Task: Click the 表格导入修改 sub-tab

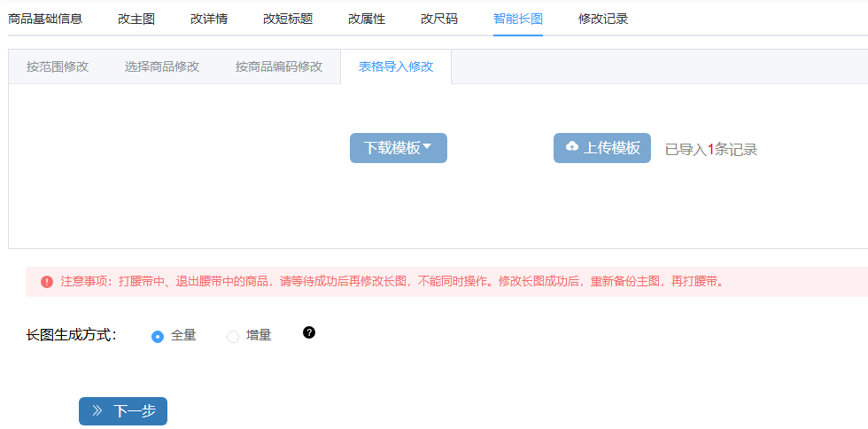Action: (396, 66)
